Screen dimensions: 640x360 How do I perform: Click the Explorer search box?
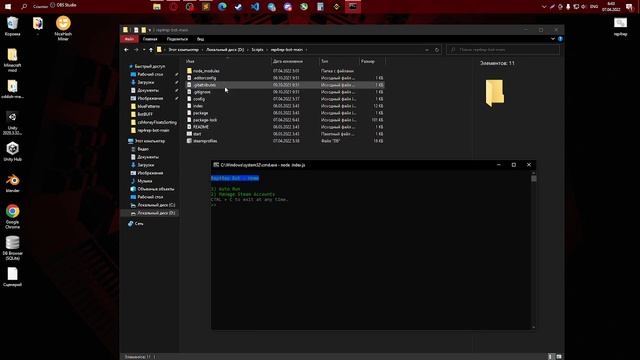[503, 50]
